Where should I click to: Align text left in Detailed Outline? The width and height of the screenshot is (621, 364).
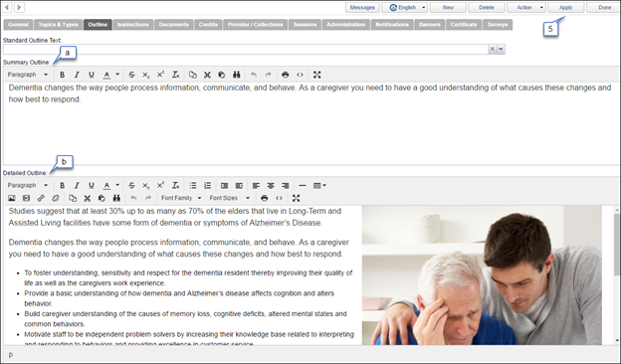pos(256,185)
